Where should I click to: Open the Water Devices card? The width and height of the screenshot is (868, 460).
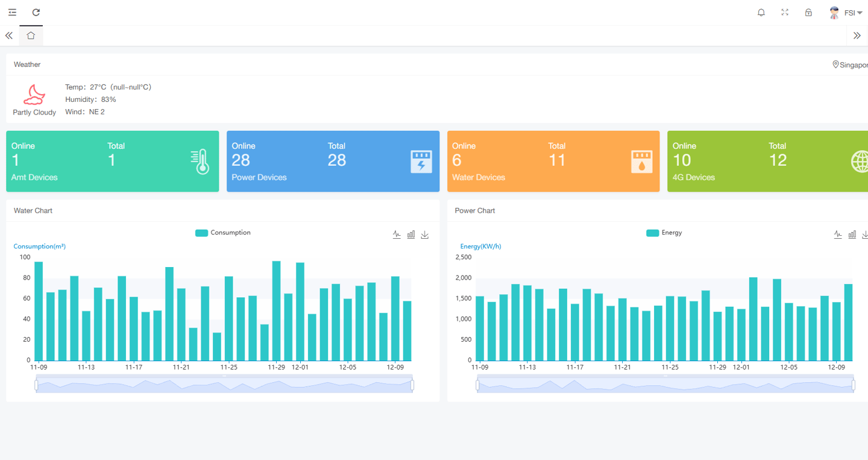click(x=553, y=162)
